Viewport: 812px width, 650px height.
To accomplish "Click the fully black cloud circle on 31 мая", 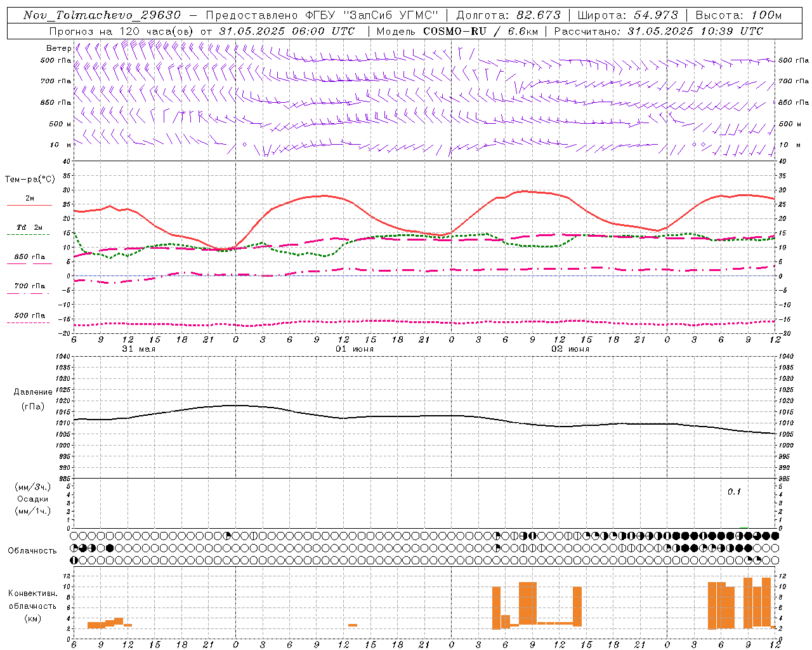I will [110, 548].
